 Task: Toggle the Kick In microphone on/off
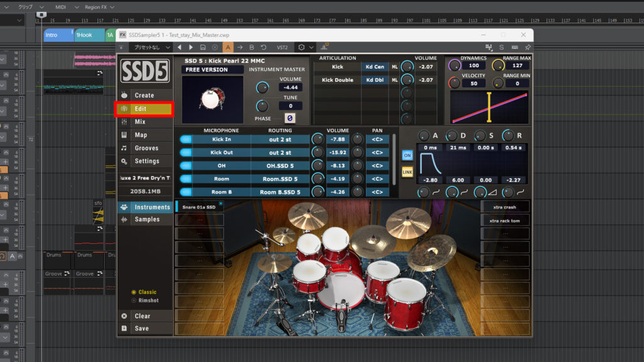(x=186, y=140)
